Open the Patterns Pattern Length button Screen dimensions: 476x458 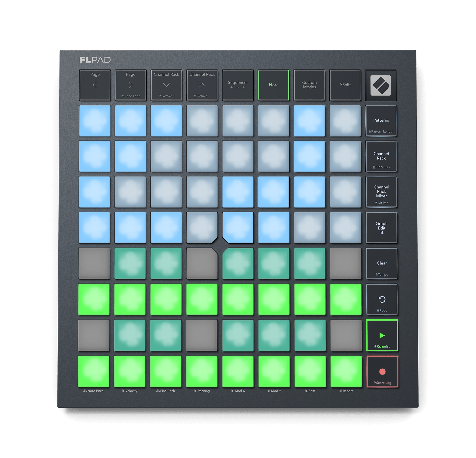coord(381,121)
